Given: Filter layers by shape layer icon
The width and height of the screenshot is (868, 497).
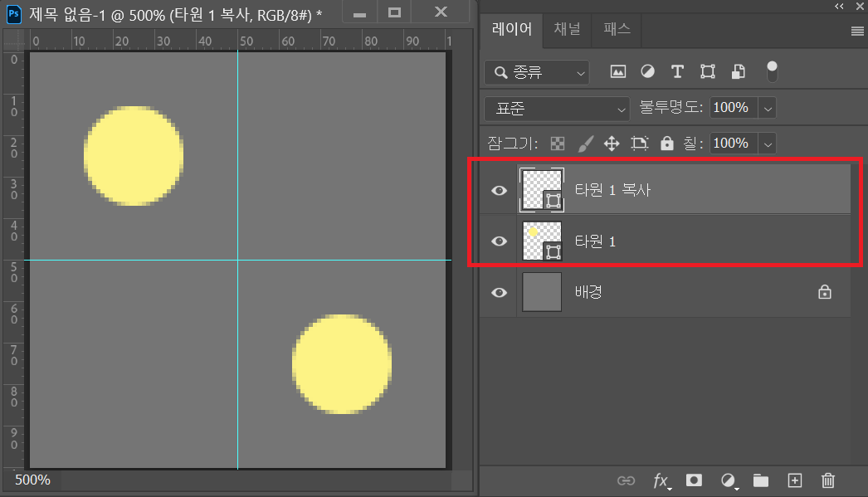Looking at the screenshot, I should pyautogui.click(x=708, y=71).
